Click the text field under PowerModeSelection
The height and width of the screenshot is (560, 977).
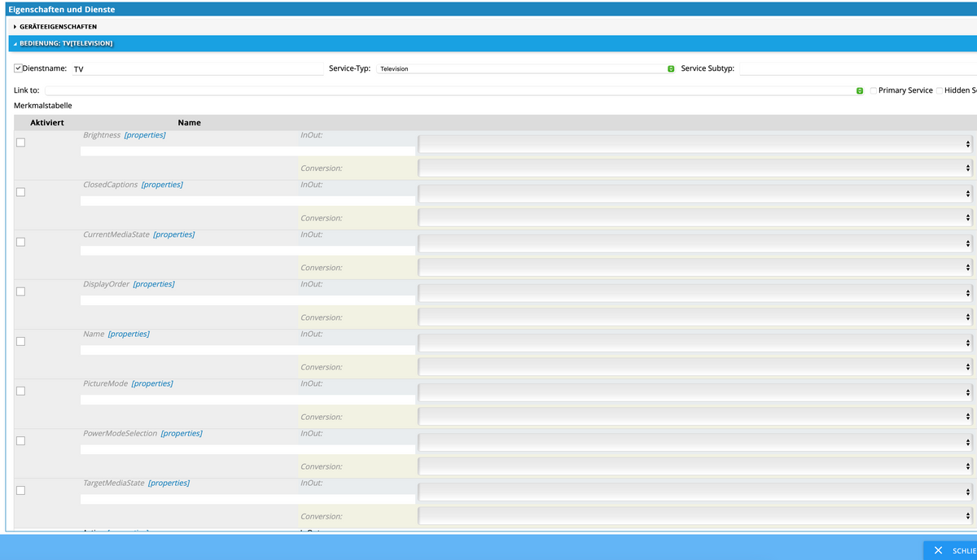pyautogui.click(x=248, y=449)
